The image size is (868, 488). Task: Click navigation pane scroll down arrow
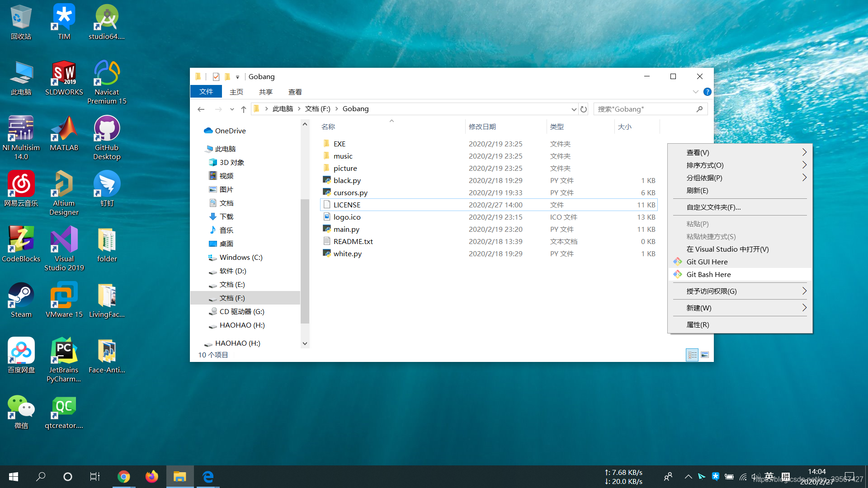click(305, 343)
